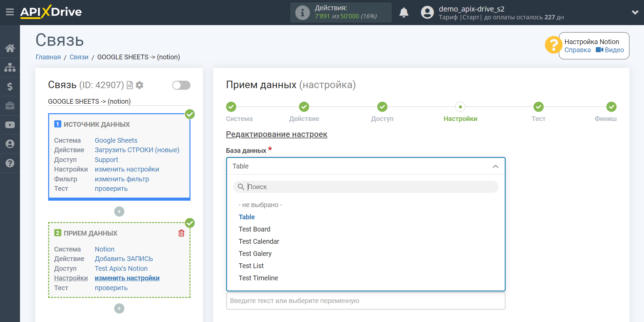Open the briefcase sidebar icon
The height and width of the screenshot is (322, 644).
(10, 106)
